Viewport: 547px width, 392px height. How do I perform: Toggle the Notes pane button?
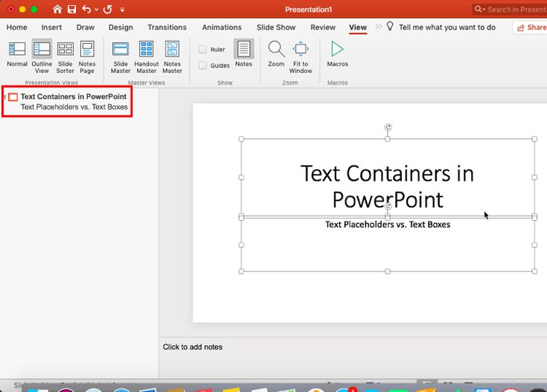[x=243, y=54]
